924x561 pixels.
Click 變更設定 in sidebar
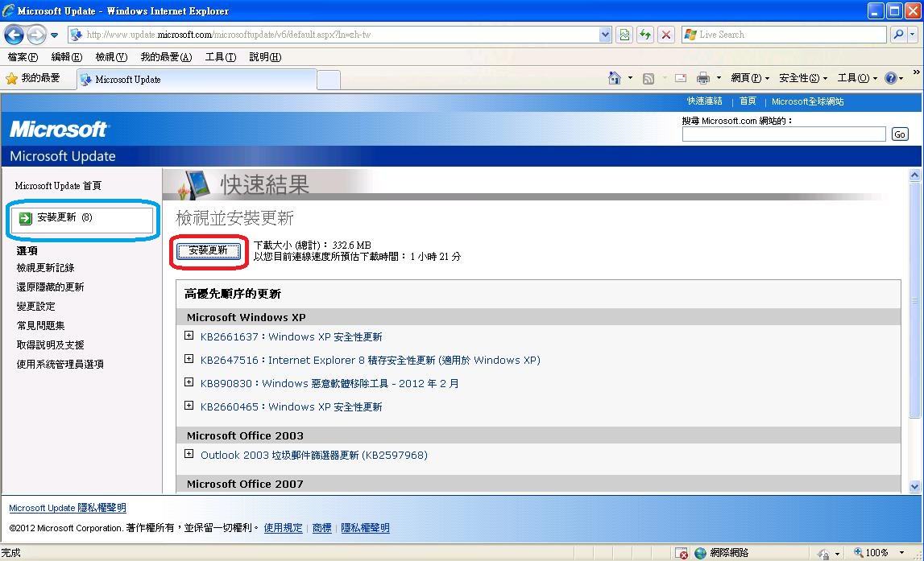[x=36, y=307]
